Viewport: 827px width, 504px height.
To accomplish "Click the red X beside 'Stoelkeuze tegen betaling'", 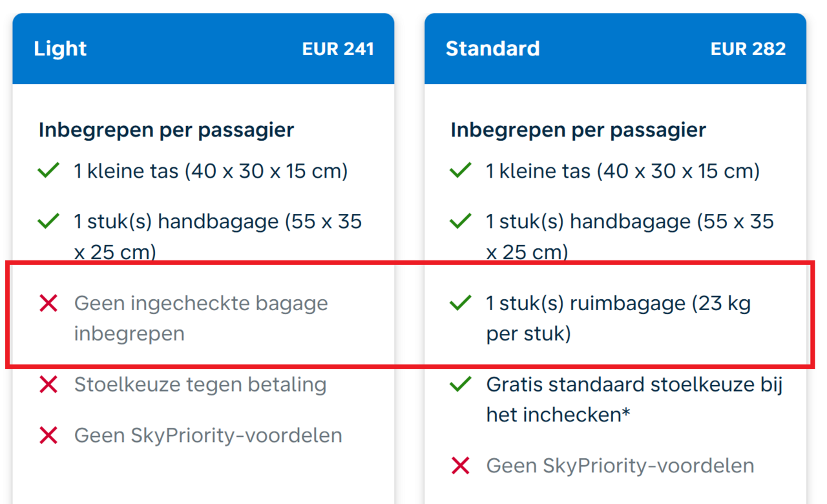I will [x=48, y=384].
